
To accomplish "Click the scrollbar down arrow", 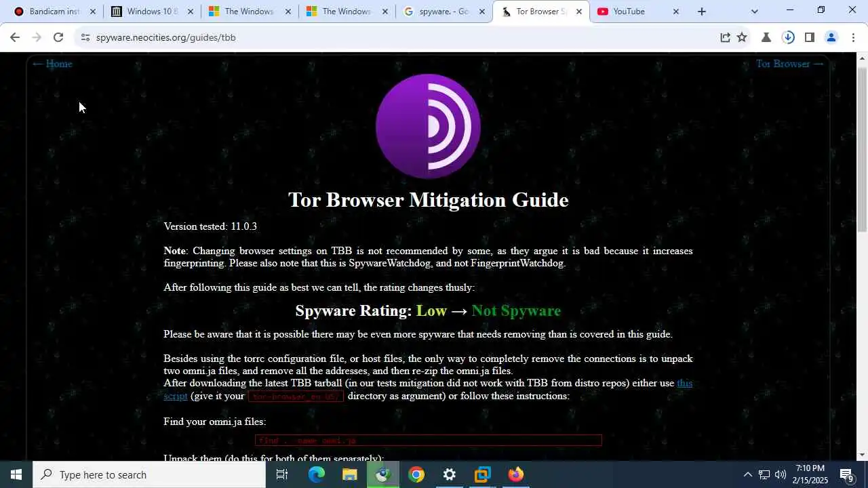I will [862, 455].
